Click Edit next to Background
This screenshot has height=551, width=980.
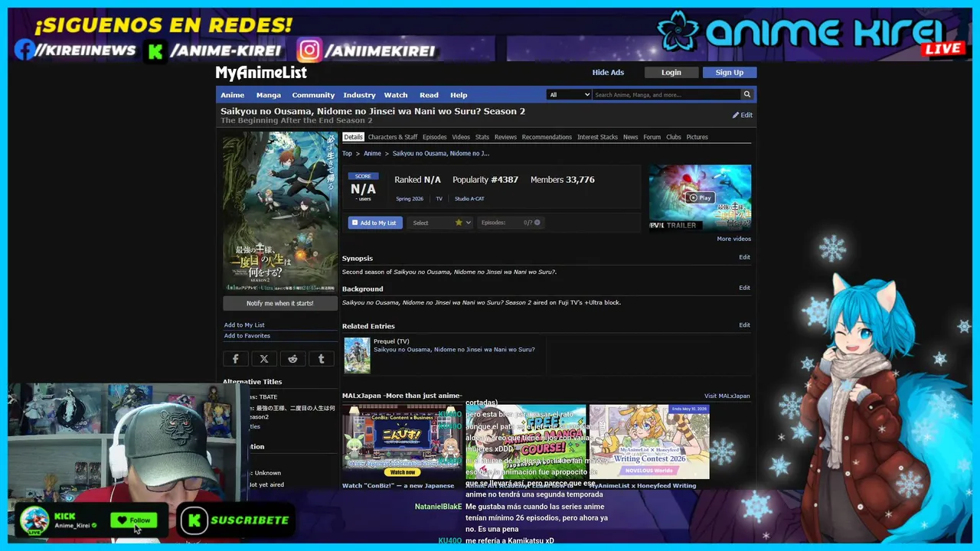point(744,288)
